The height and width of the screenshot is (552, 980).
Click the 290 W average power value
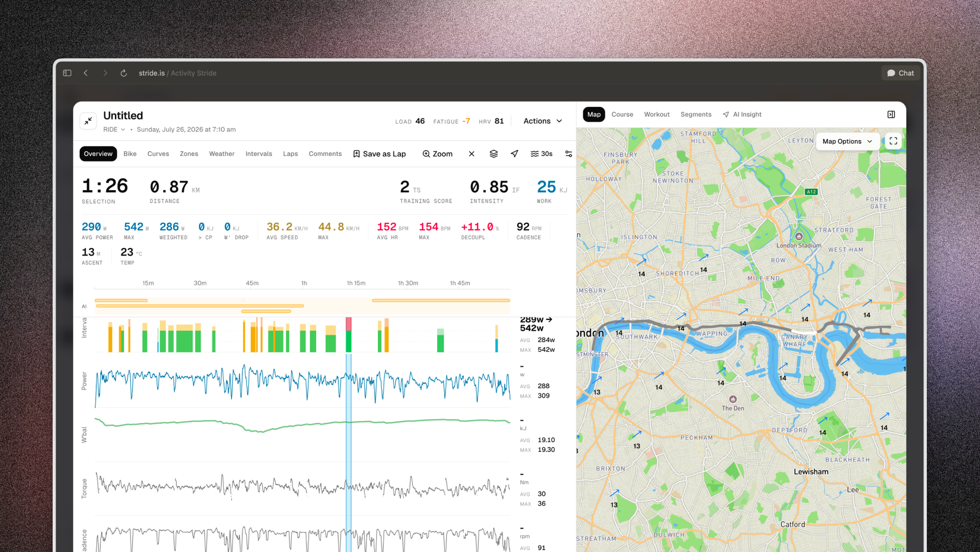coord(91,227)
